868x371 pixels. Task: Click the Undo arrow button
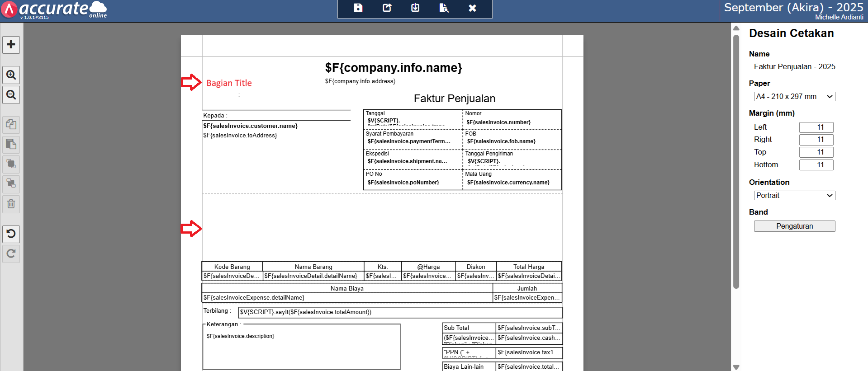coord(11,234)
